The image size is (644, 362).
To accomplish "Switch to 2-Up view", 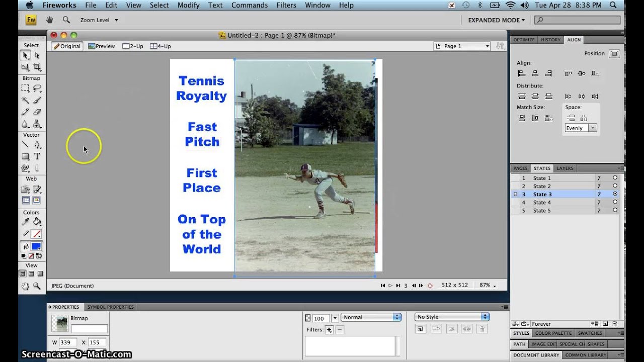I will point(133,46).
